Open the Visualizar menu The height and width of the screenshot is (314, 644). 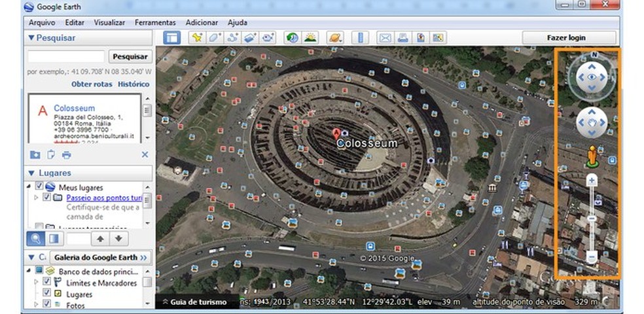coord(109,23)
